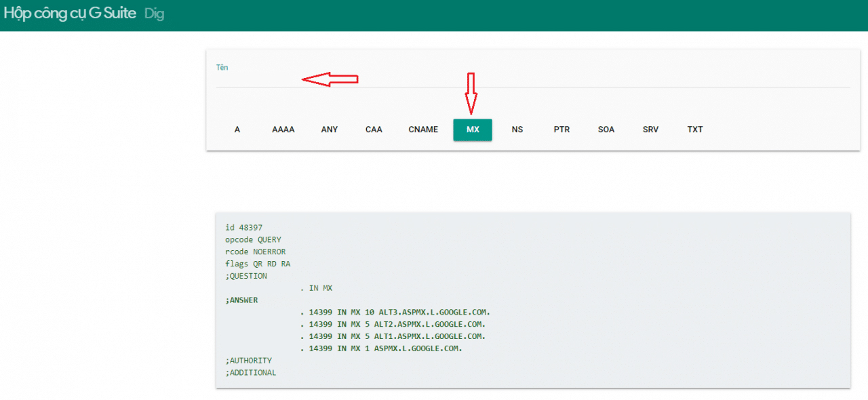Click the ALT1.ASPMX.L.GOOGLE.COM. answer row
The width and height of the screenshot is (868, 400).
pyautogui.click(x=393, y=336)
